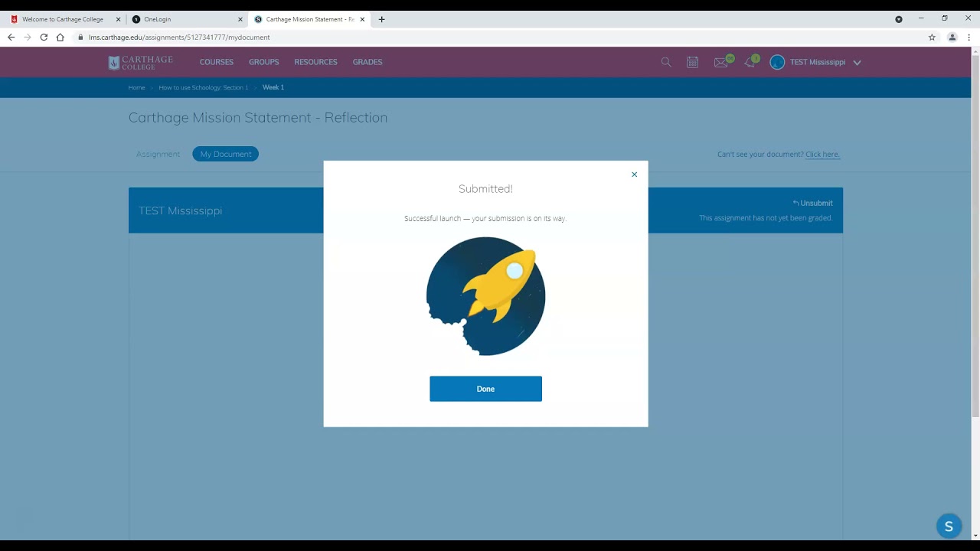Screen dimensions: 980x551
Task: Click the 'Successful launch' message text
Action: click(485, 218)
